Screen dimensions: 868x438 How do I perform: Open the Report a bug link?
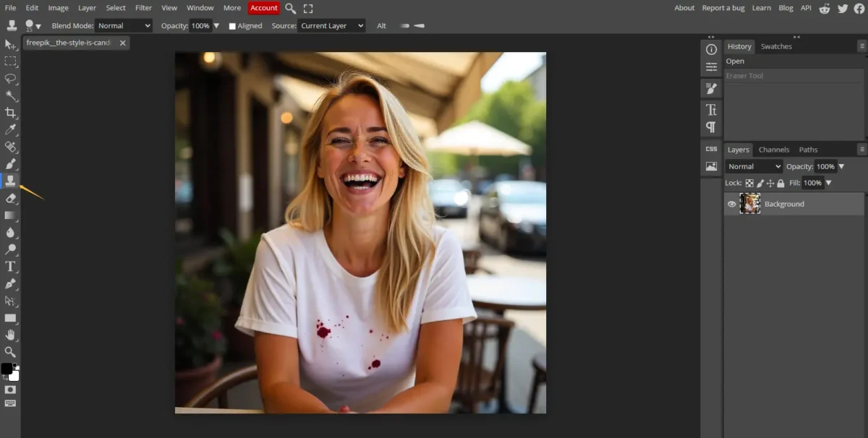click(723, 8)
